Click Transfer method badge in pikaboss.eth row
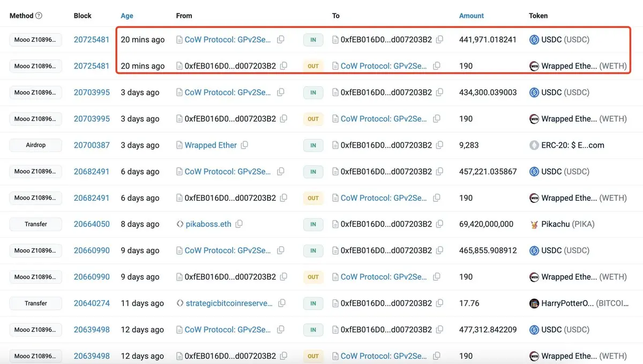643x364 pixels. tap(36, 224)
